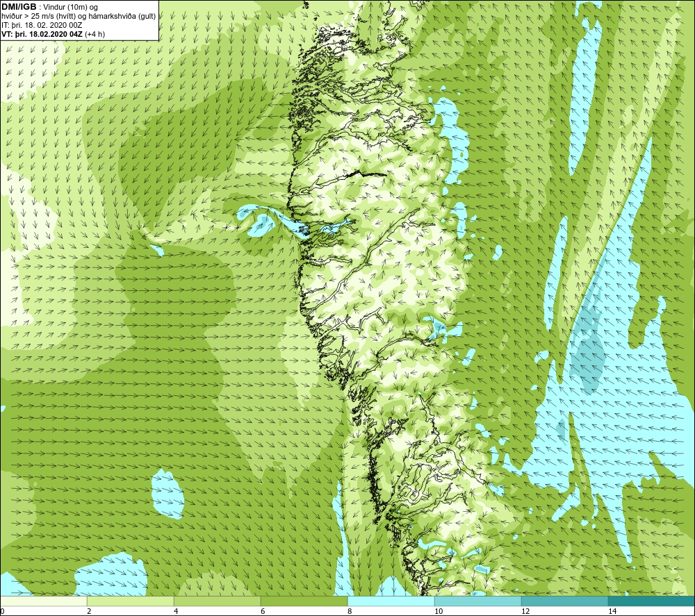695x616 pixels.
Task: Click the 6-8 m/s legend color swatch
Action: tap(304, 601)
